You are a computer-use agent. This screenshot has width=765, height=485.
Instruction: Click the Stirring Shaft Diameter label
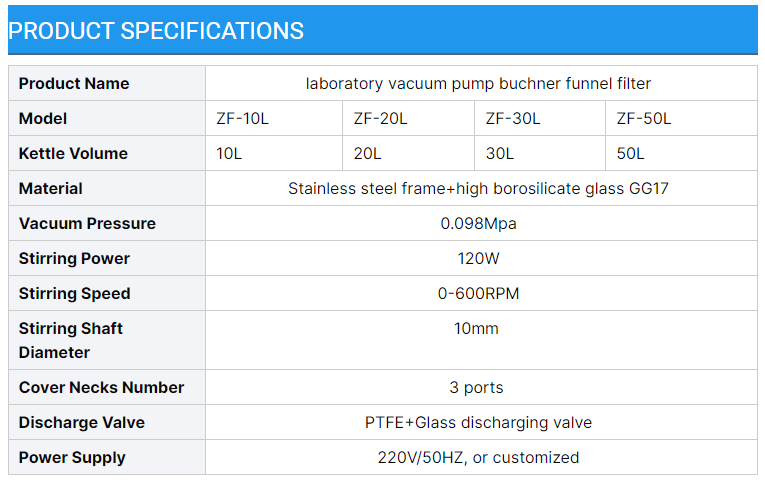71,340
